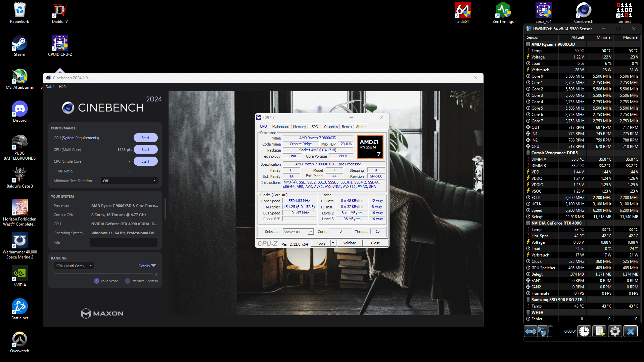Open the Socket #1 selection dropdown
The image size is (644, 362).
[x=298, y=232]
